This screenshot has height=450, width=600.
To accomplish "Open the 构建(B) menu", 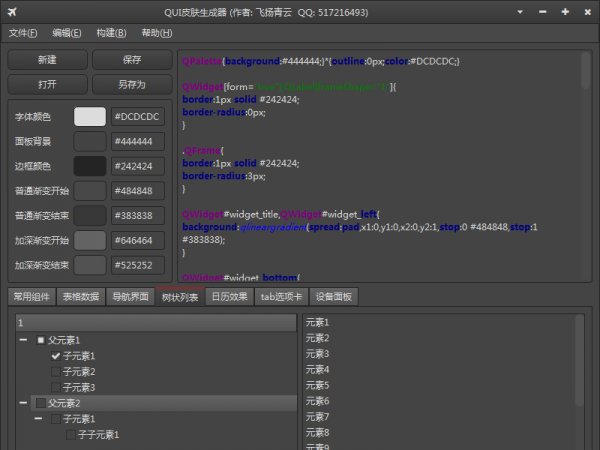I will tap(111, 33).
